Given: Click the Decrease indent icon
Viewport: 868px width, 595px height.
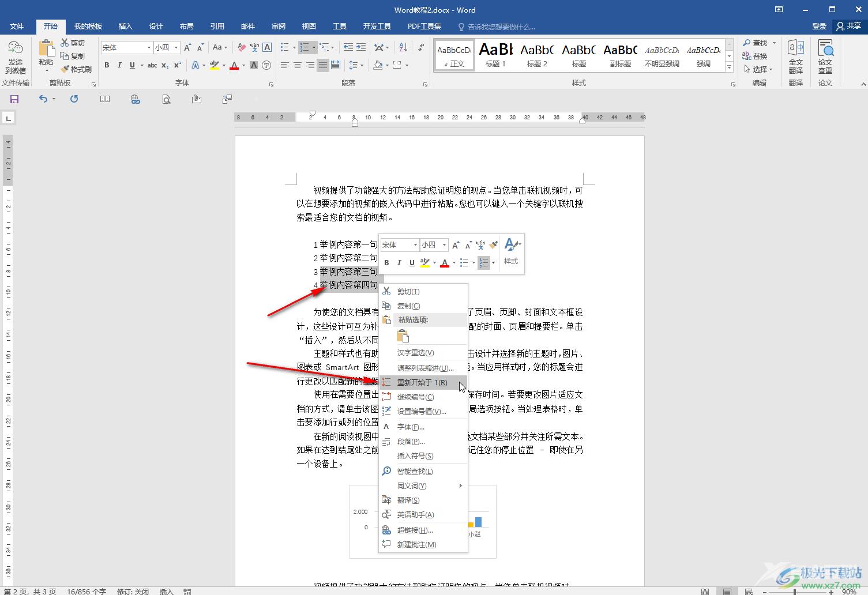Looking at the screenshot, I should [348, 47].
